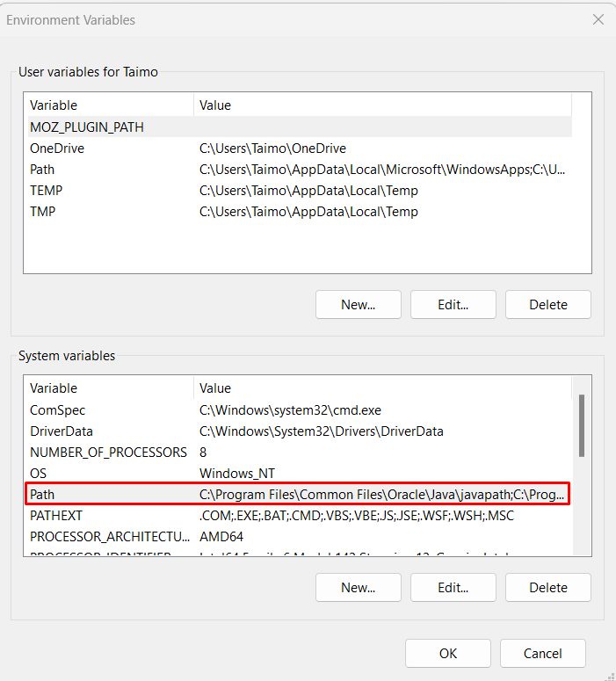Click the Windows_NT value cell

pos(237,474)
